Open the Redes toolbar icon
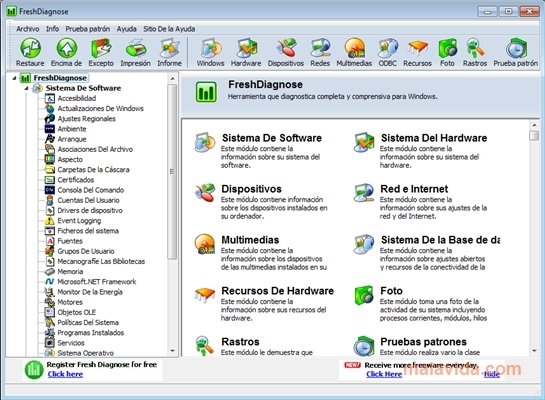The width and height of the screenshot is (545, 400). pos(320,48)
